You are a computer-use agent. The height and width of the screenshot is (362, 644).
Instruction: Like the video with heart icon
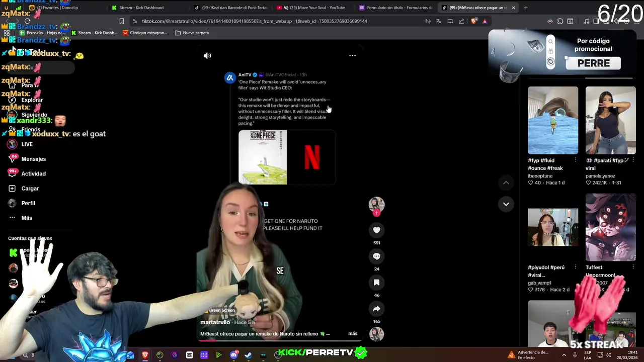[376, 230]
